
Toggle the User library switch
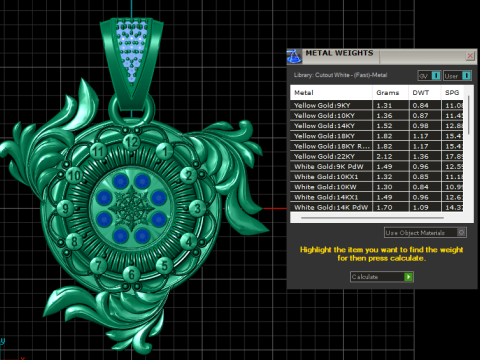pyautogui.click(x=457, y=76)
